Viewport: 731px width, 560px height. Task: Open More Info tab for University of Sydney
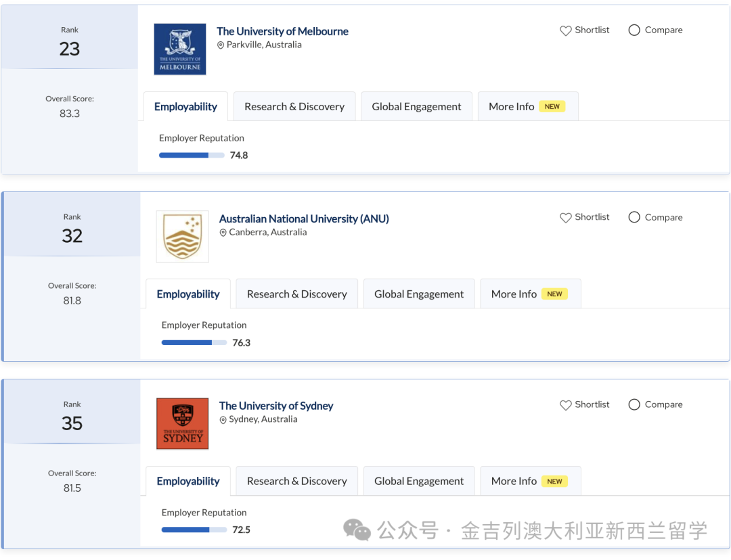point(530,482)
